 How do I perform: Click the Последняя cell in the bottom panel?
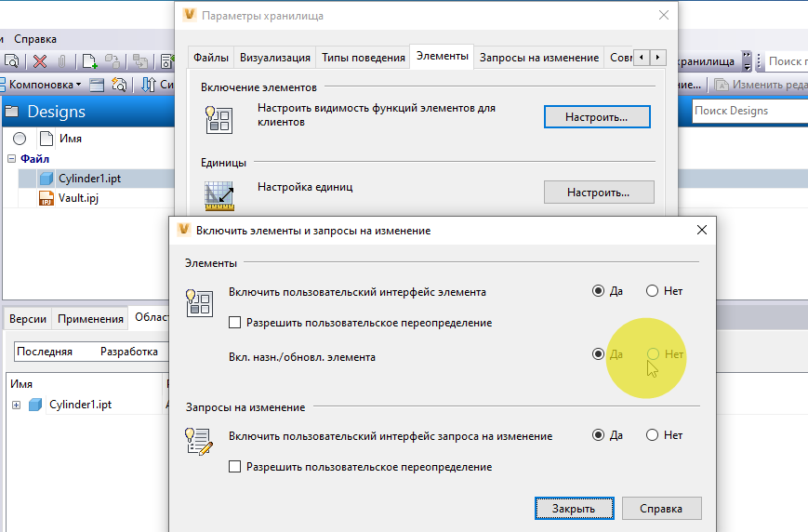click(x=45, y=352)
